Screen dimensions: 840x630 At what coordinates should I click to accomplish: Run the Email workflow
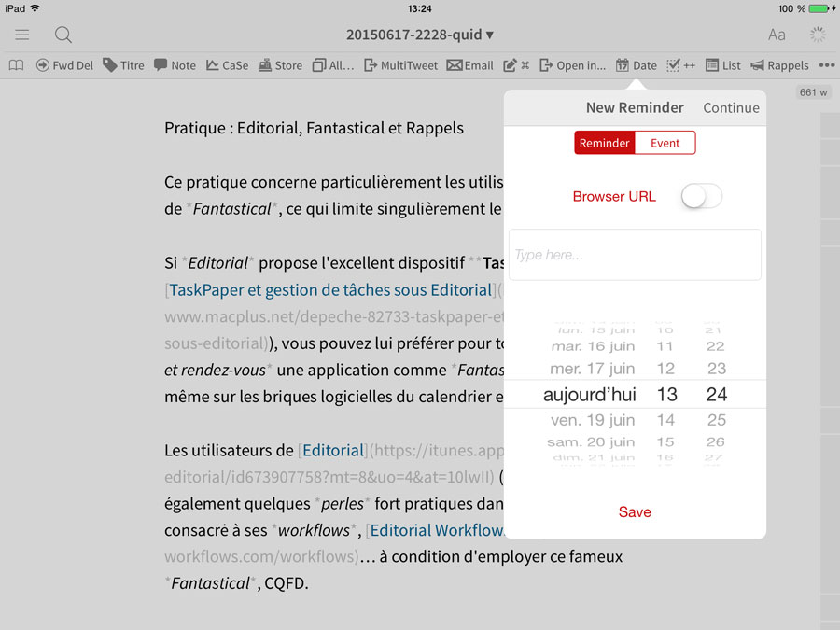pos(469,65)
